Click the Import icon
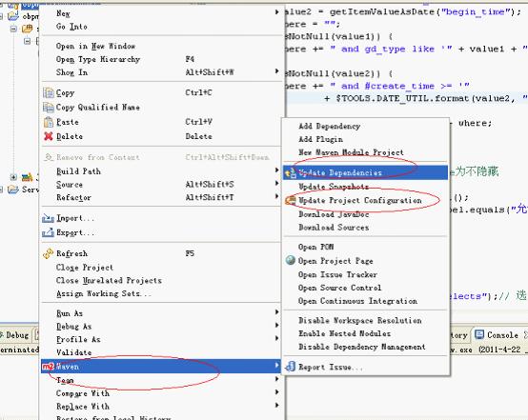The height and width of the screenshot is (420, 528). pyautogui.click(x=48, y=218)
